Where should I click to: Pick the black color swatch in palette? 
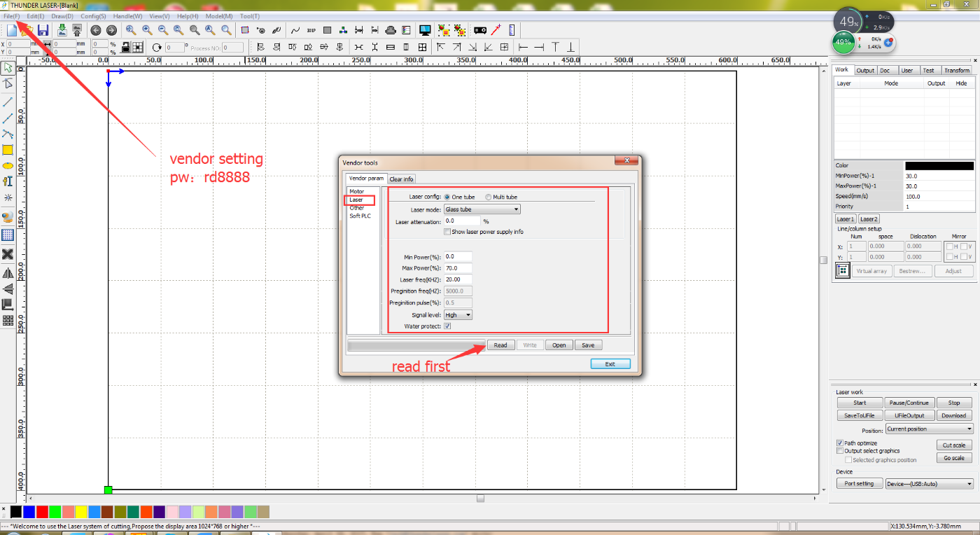coord(16,512)
